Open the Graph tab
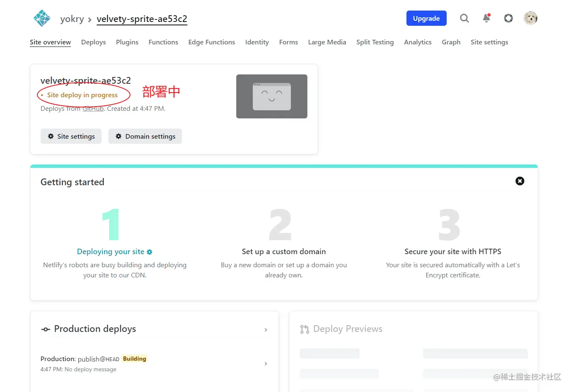Screen dimensions: 572x392 pyautogui.click(x=451, y=42)
